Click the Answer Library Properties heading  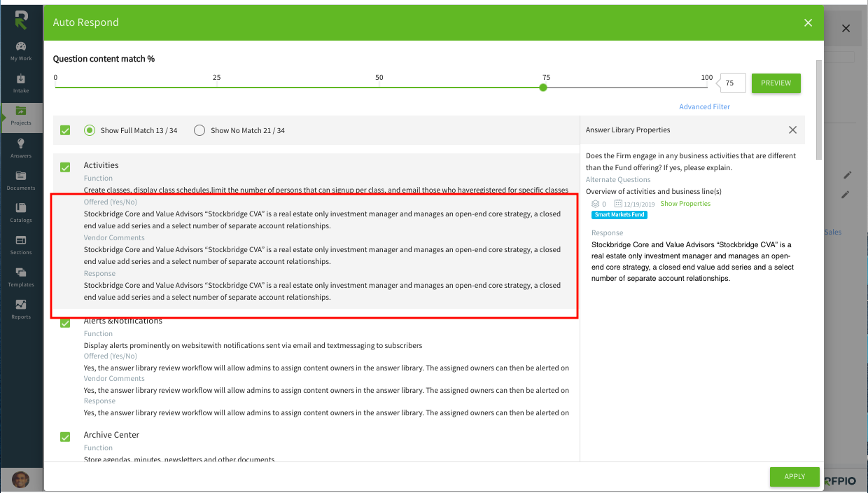[x=628, y=130]
